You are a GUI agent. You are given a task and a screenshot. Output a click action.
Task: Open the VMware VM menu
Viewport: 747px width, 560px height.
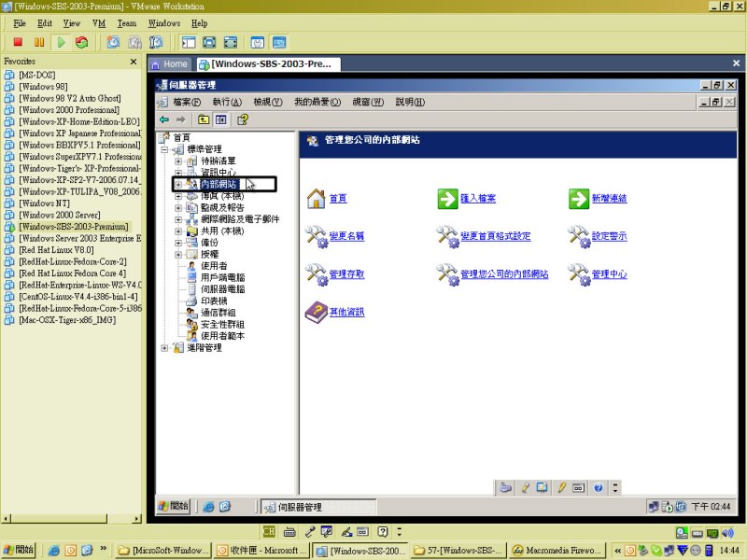coord(99,23)
